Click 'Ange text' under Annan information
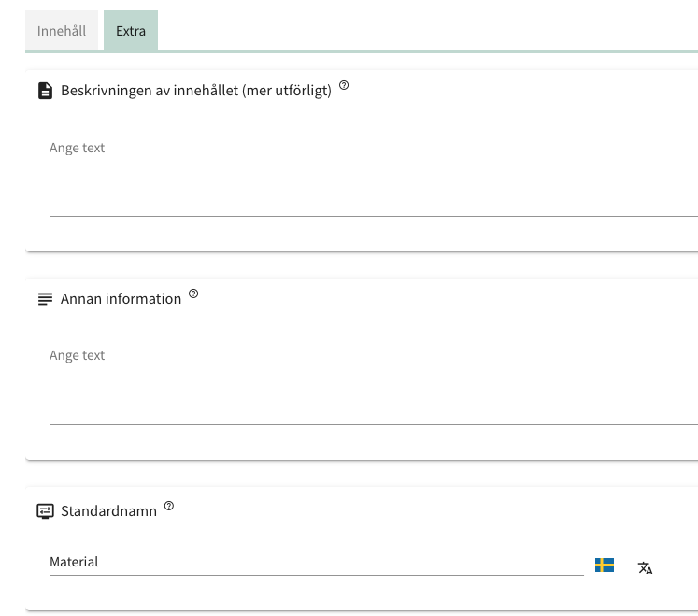 pos(78,355)
